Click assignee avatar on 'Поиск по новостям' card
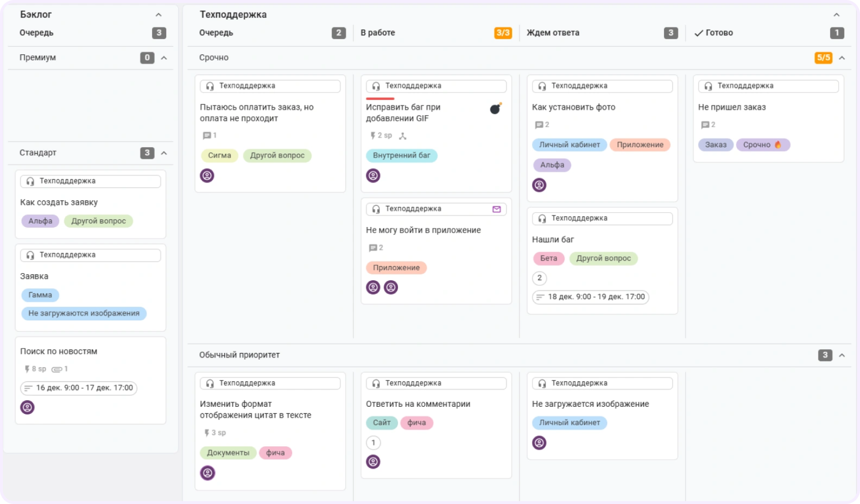 [27, 407]
